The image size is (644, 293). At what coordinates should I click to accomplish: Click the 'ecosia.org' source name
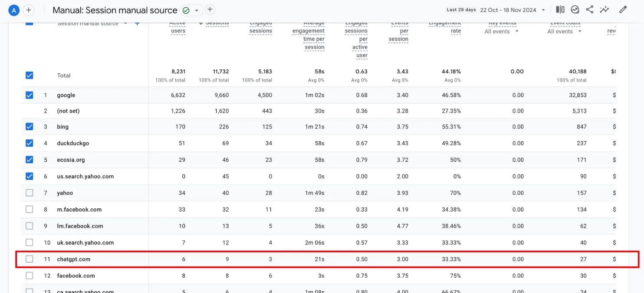71,160
